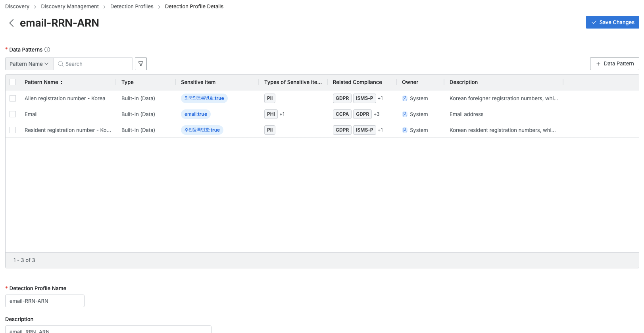Go to Discovery Management breadcrumb
The width and height of the screenshot is (644, 333).
coord(70,6)
